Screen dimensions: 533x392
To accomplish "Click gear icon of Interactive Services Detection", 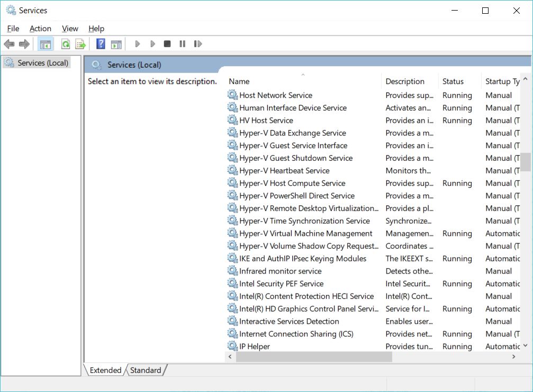I will 232,321.
